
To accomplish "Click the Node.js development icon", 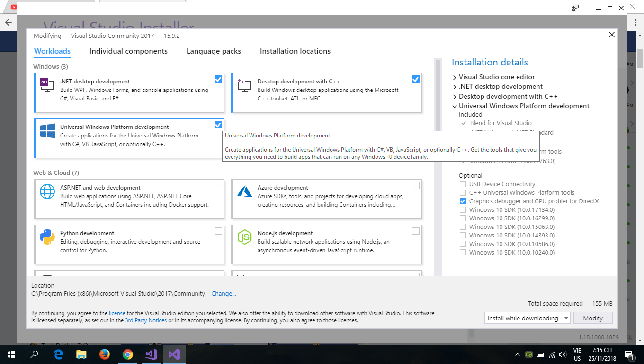I will (x=244, y=237).
